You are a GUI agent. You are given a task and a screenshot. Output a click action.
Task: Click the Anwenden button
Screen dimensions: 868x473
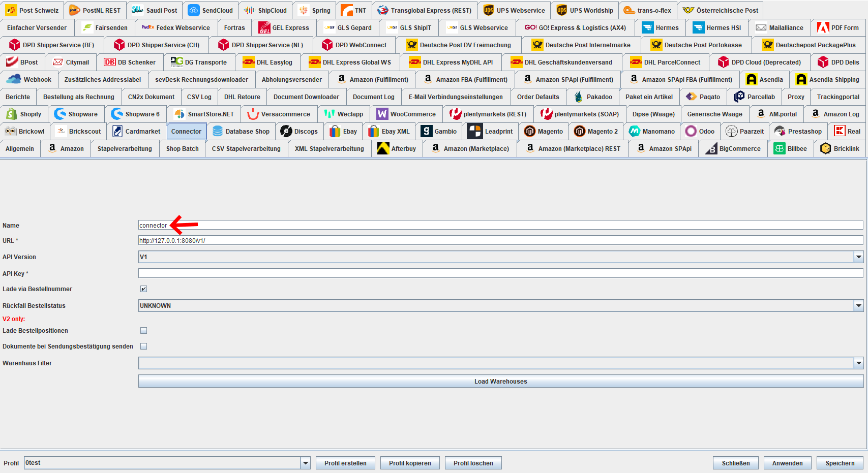(x=788, y=463)
